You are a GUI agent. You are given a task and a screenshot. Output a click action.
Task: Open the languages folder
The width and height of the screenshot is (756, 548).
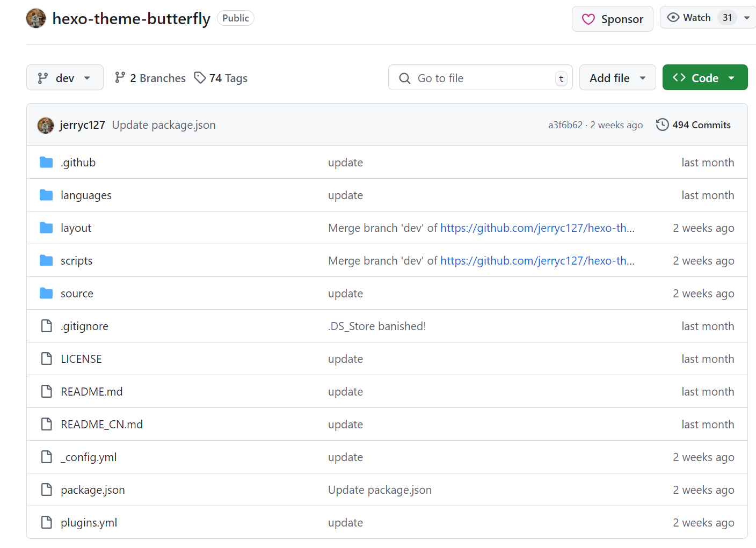coord(86,195)
